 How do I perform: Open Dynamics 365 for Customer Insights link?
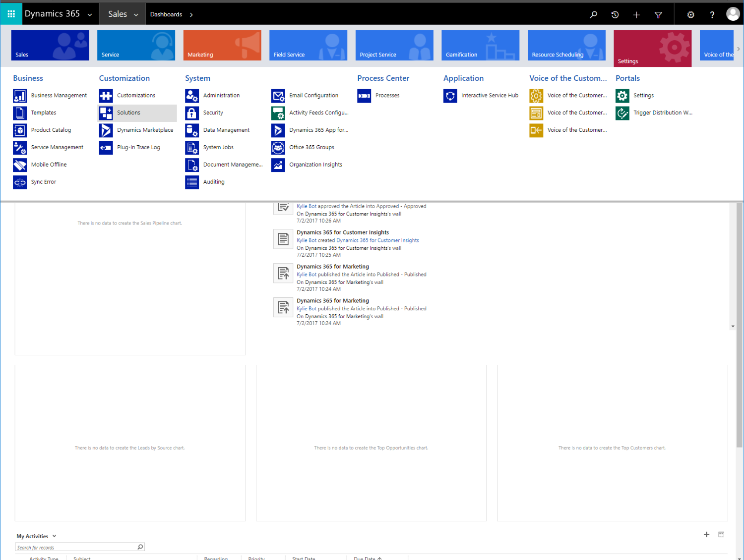click(x=378, y=240)
